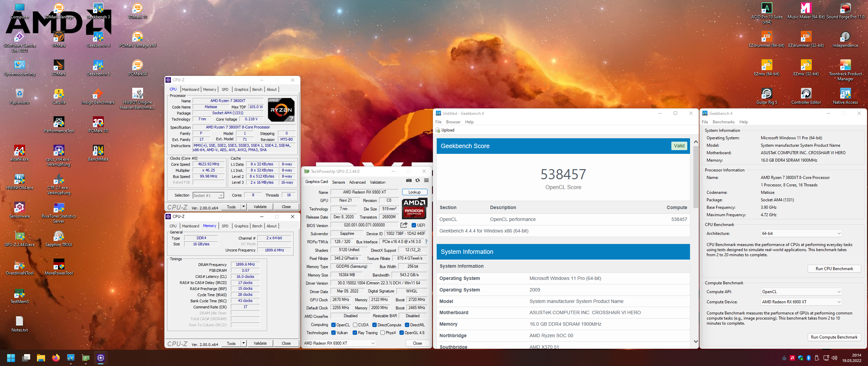Open the Geekbench 3 desktop icon

pos(98,11)
